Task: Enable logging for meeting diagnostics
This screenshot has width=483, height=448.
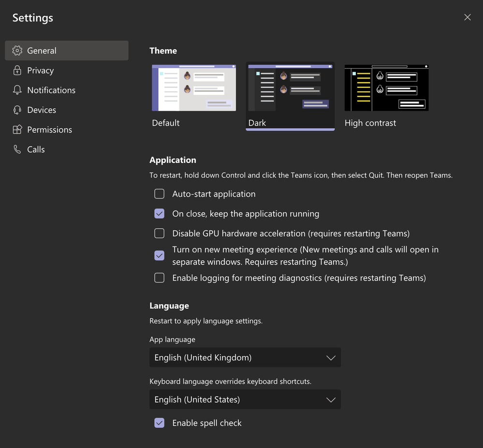Action: (x=159, y=278)
